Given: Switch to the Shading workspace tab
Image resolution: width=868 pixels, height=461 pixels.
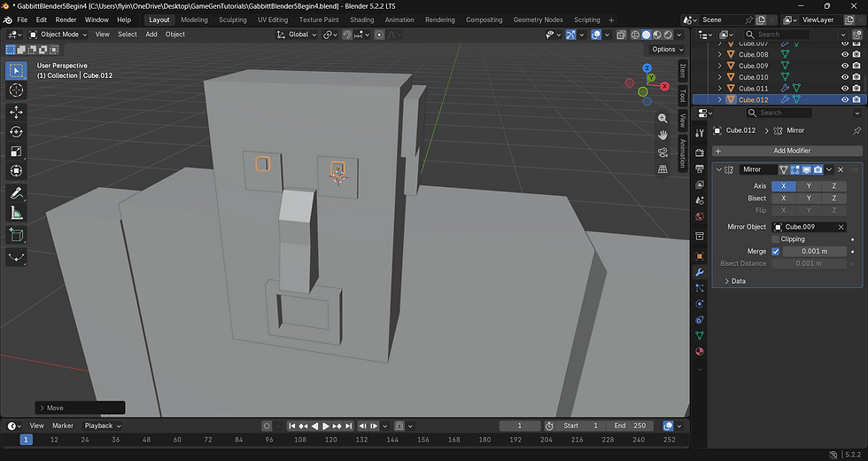Looking at the screenshot, I should tap(362, 20).
